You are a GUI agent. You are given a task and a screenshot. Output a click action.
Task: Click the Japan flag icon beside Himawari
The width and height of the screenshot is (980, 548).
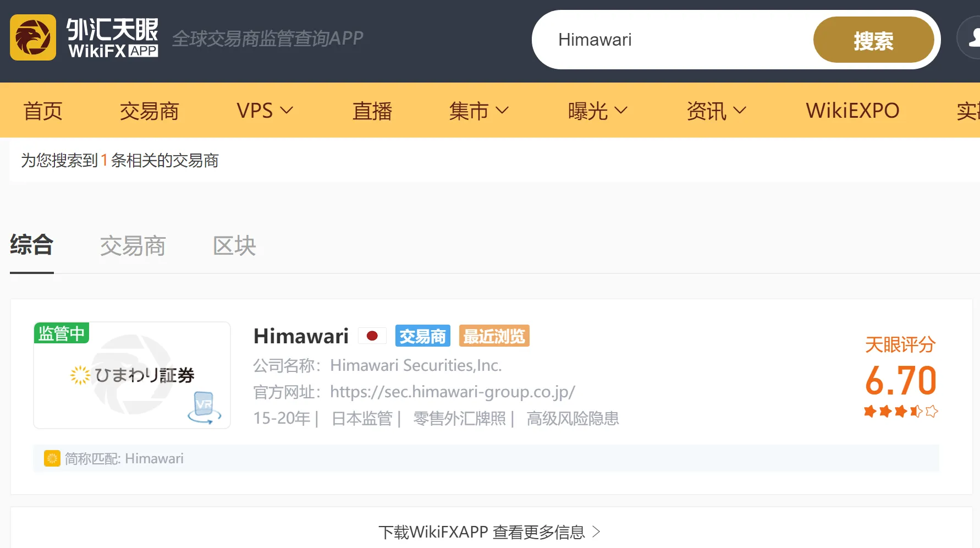372,336
